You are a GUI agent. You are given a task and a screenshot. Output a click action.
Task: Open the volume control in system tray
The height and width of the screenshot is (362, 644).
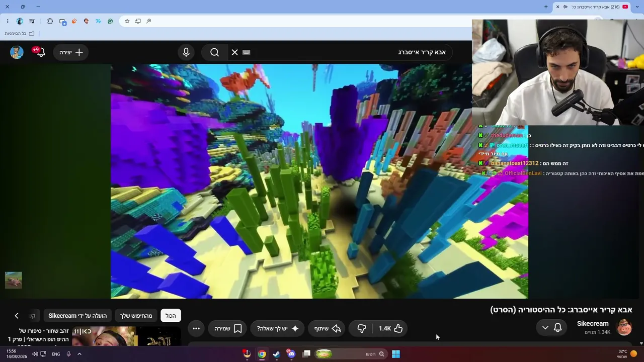coord(35,354)
